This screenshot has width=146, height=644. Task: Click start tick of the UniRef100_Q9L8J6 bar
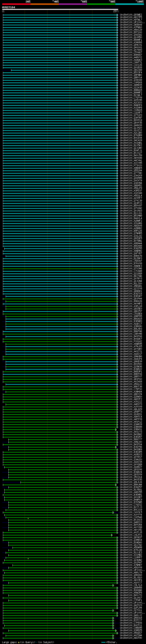pyautogui.click(x=21, y=482)
